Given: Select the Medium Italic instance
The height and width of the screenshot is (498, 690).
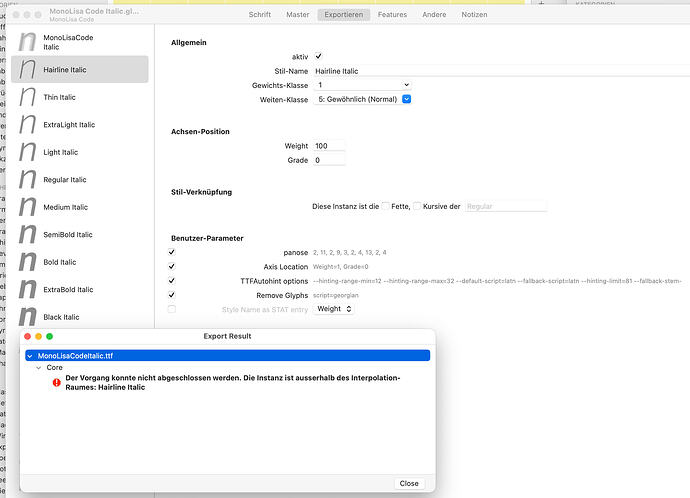Looking at the screenshot, I should point(80,207).
